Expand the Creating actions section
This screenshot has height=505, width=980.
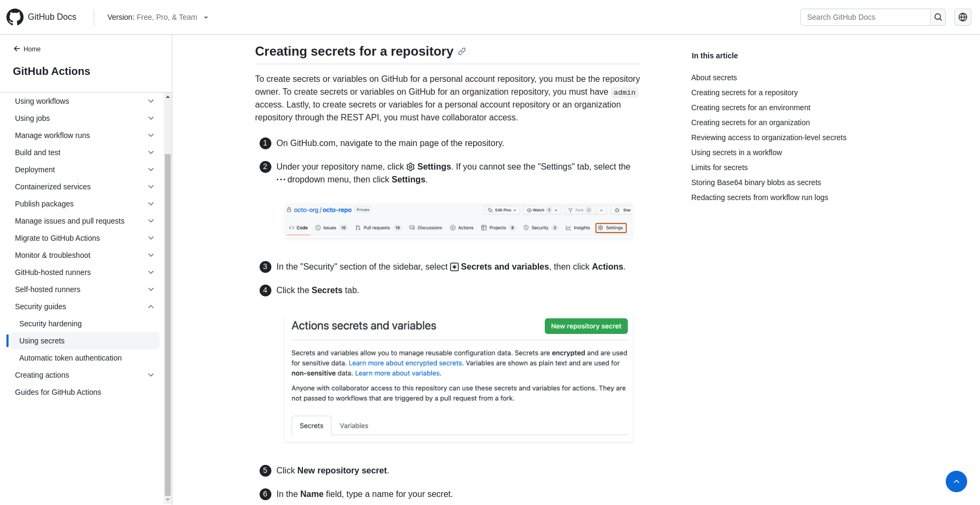click(x=151, y=375)
